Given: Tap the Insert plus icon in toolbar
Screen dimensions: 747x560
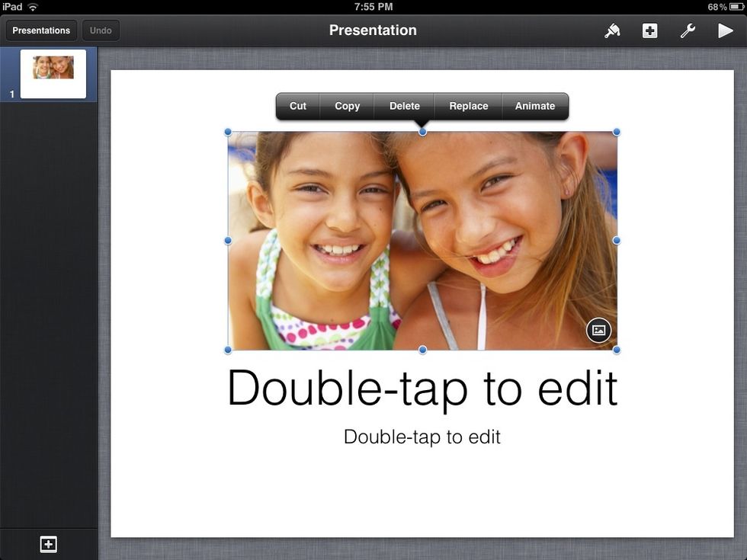Looking at the screenshot, I should [x=649, y=30].
